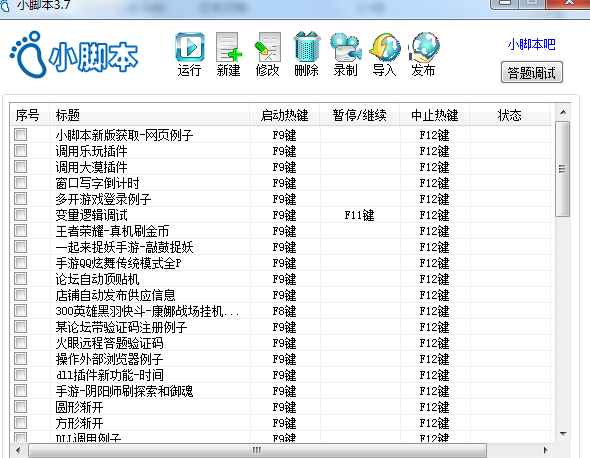
Task: Check the dll插件新功能-时间 checkbox
Action: [x=20, y=374]
